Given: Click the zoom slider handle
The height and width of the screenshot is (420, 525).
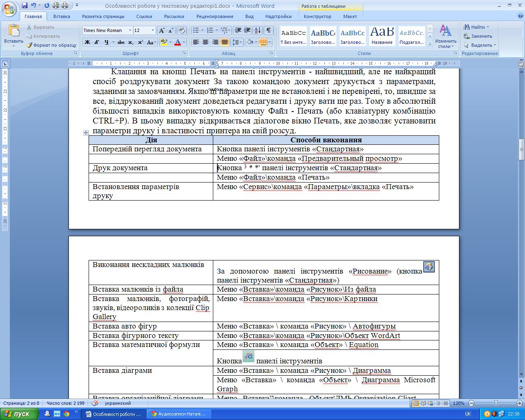Looking at the screenshot, I should coord(496,403).
